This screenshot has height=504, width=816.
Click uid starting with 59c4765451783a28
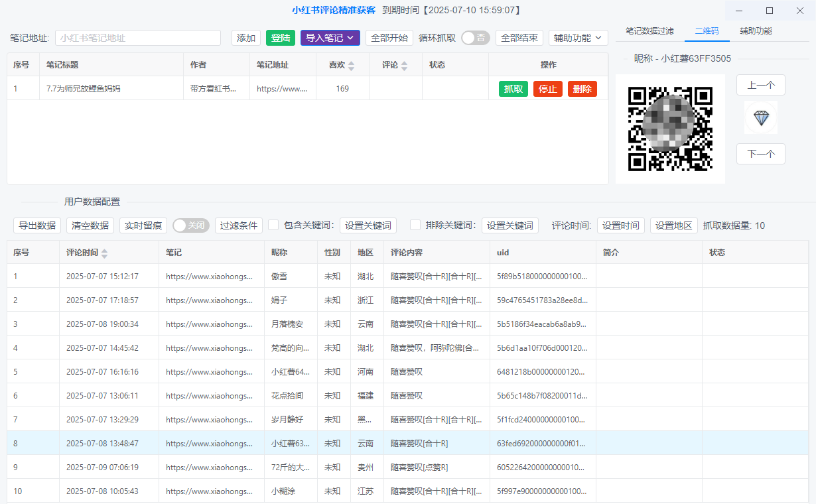(542, 300)
